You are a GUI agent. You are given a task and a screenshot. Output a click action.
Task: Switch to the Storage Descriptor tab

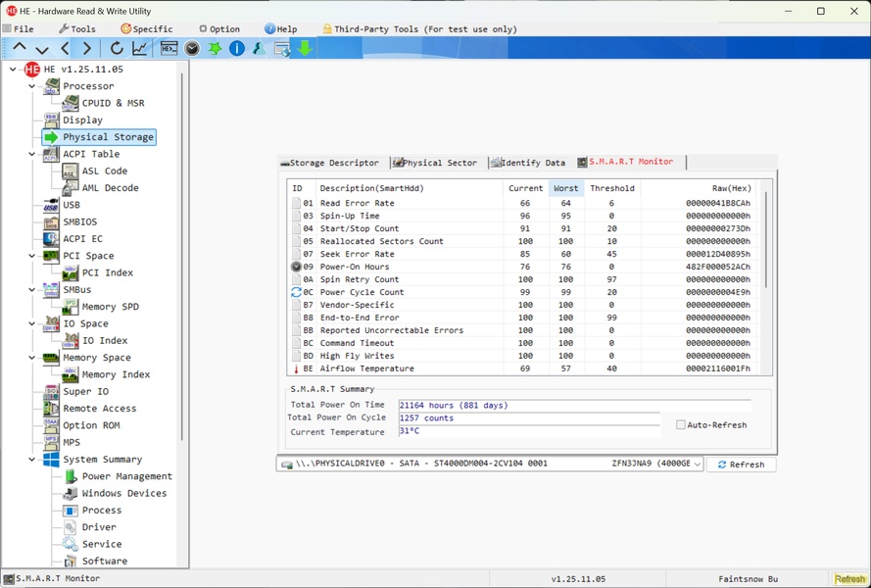click(x=330, y=163)
